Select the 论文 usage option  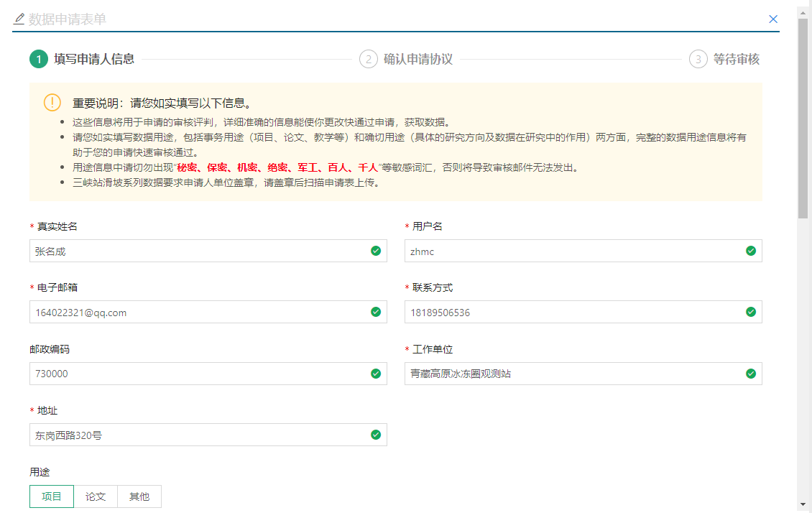(96, 496)
